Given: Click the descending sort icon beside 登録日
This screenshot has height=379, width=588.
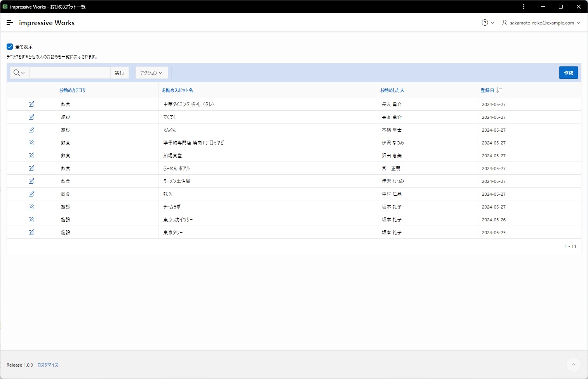Looking at the screenshot, I should [x=499, y=90].
